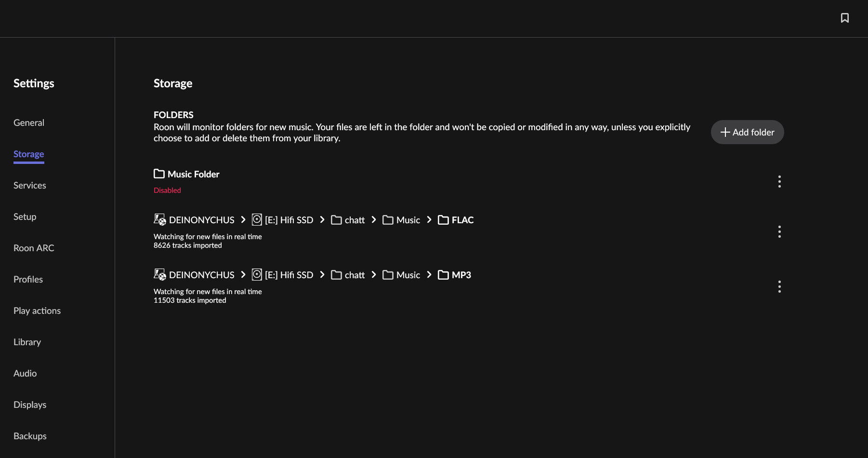The height and width of the screenshot is (458, 868).
Task: Click the chevron after Hifi SSD in MP3 path
Action: click(322, 275)
